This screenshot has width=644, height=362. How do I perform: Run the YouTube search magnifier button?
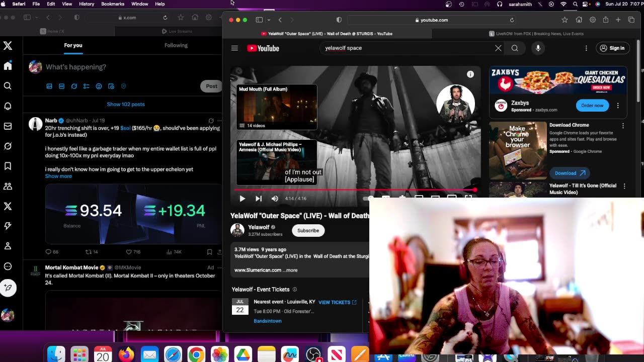515,48
